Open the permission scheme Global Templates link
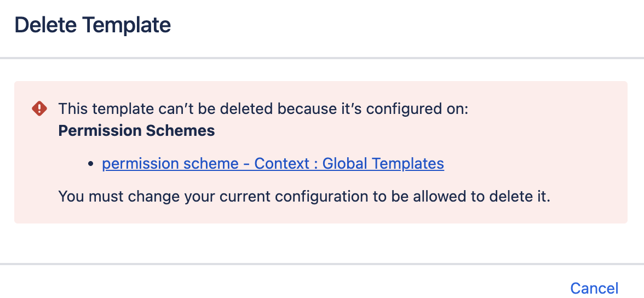The height and width of the screenshot is (298, 644). click(273, 163)
